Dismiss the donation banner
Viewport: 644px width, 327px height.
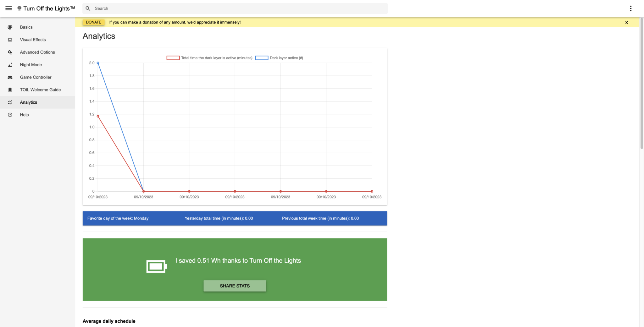(x=626, y=22)
